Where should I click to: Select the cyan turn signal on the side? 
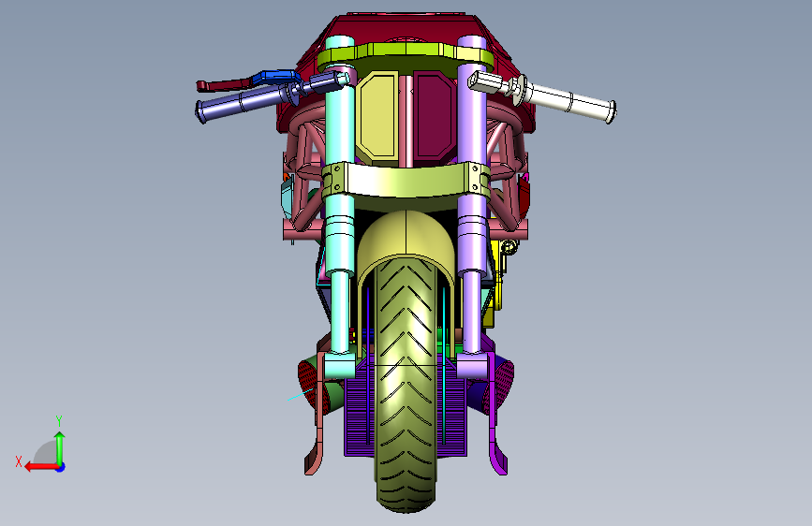[288, 197]
